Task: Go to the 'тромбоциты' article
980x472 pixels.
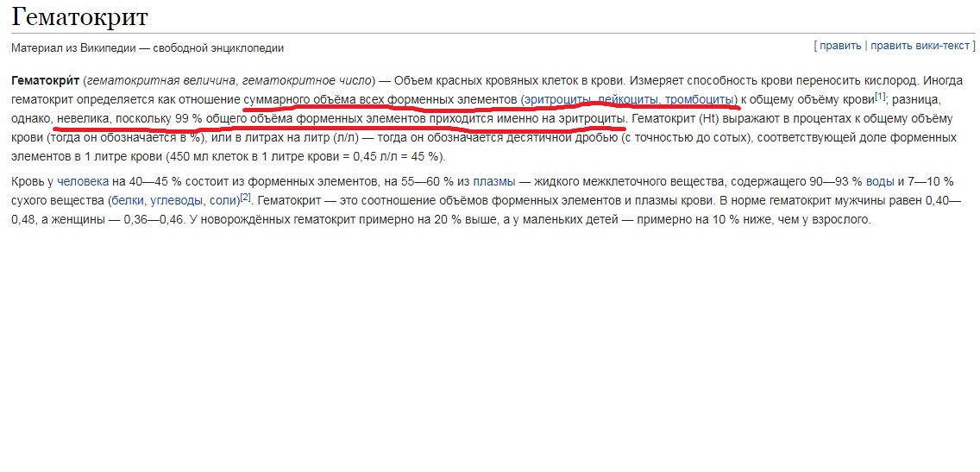Action: [x=699, y=99]
